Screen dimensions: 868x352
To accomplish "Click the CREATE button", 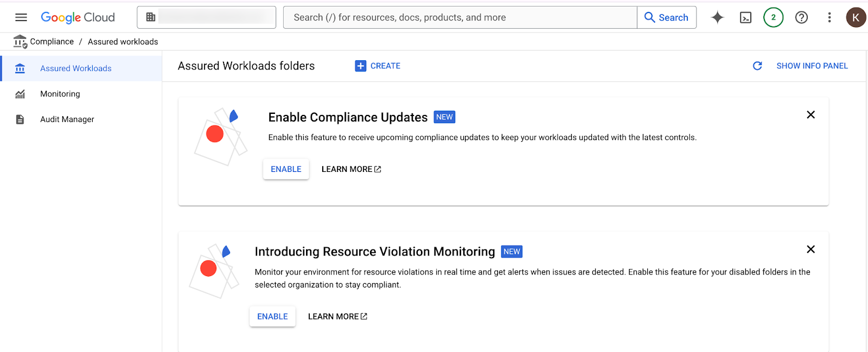I will point(378,66).
